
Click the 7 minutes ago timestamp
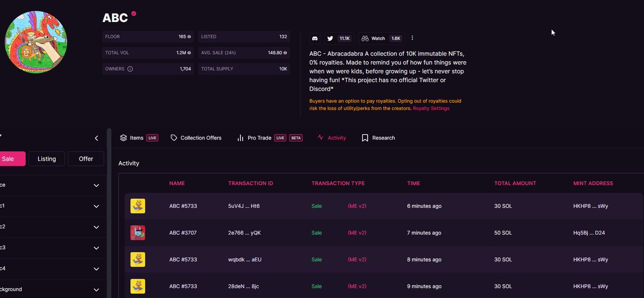pos(425,233)
